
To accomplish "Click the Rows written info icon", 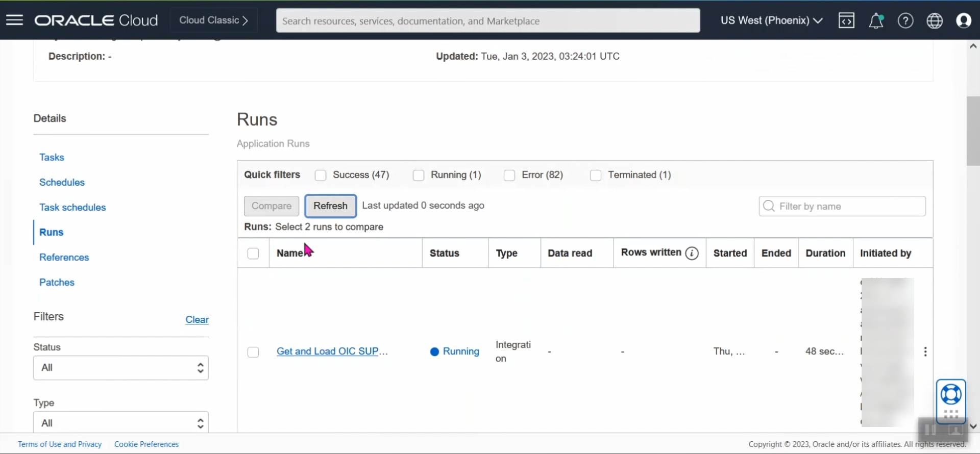I will click(692, 253).
